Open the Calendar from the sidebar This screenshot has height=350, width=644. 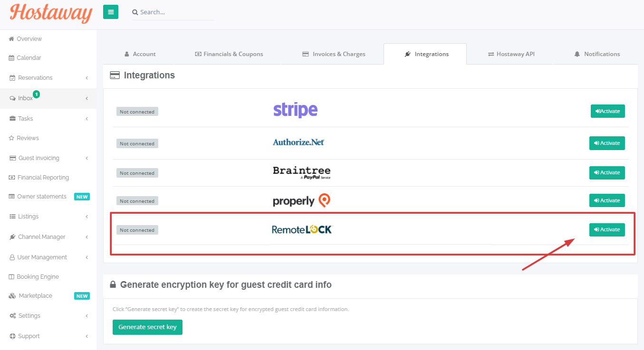[x=29, y=57]
